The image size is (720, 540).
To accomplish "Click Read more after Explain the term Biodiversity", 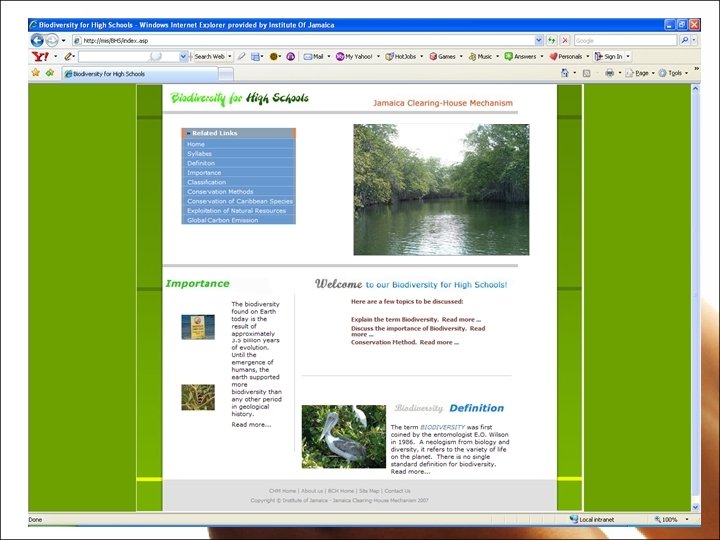I will [x=461, y=320].
